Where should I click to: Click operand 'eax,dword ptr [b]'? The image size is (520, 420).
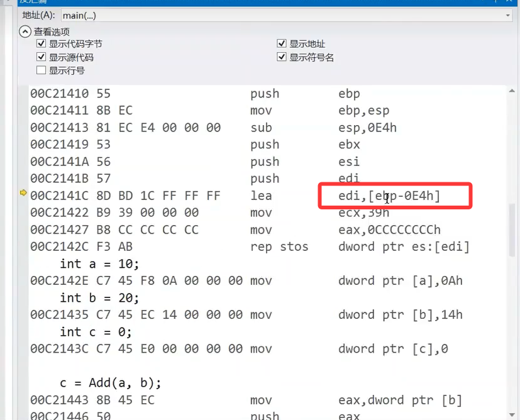(x=401, y=401)
